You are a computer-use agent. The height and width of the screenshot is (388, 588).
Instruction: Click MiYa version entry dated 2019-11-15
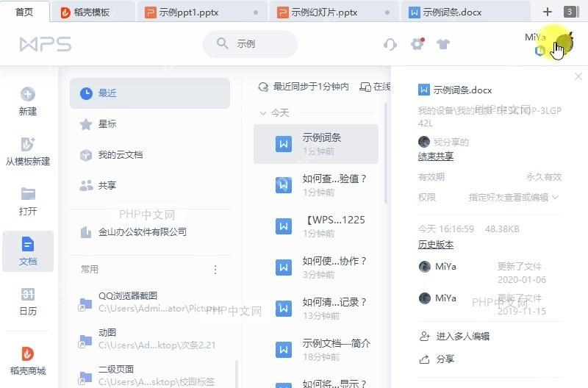[490, 304]
